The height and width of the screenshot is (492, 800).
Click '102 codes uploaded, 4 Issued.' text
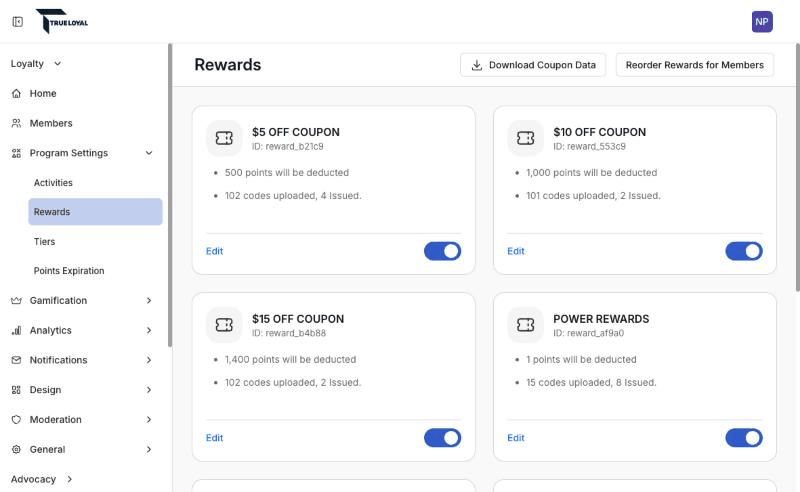tap(293, 195)
